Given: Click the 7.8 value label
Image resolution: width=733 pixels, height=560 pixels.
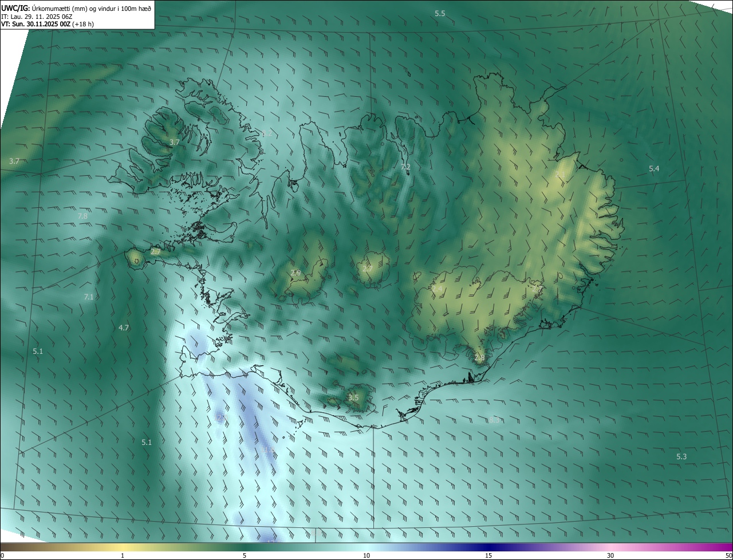Looking at the screenshot, I should pos(82,216).
